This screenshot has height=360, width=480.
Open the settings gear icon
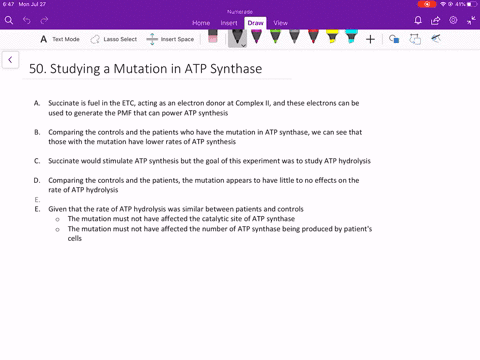click(453, 20)
